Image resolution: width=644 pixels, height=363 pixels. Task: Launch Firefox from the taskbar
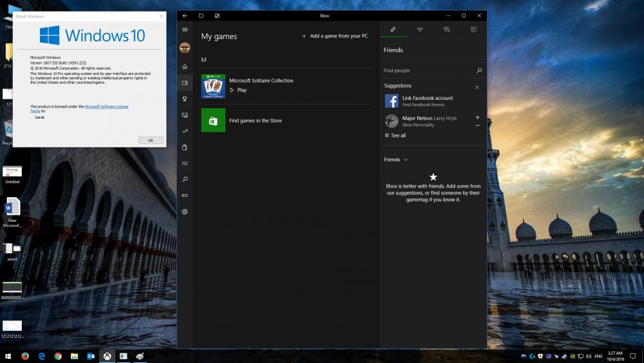[25, 356]
